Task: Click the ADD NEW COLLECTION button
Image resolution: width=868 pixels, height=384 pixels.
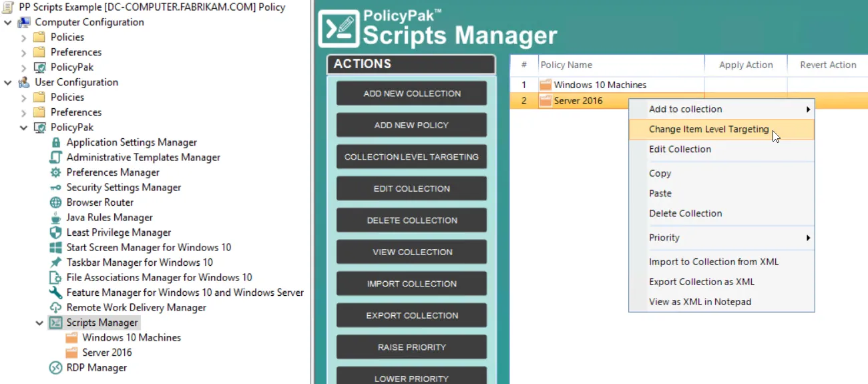Action: point(411,93)
